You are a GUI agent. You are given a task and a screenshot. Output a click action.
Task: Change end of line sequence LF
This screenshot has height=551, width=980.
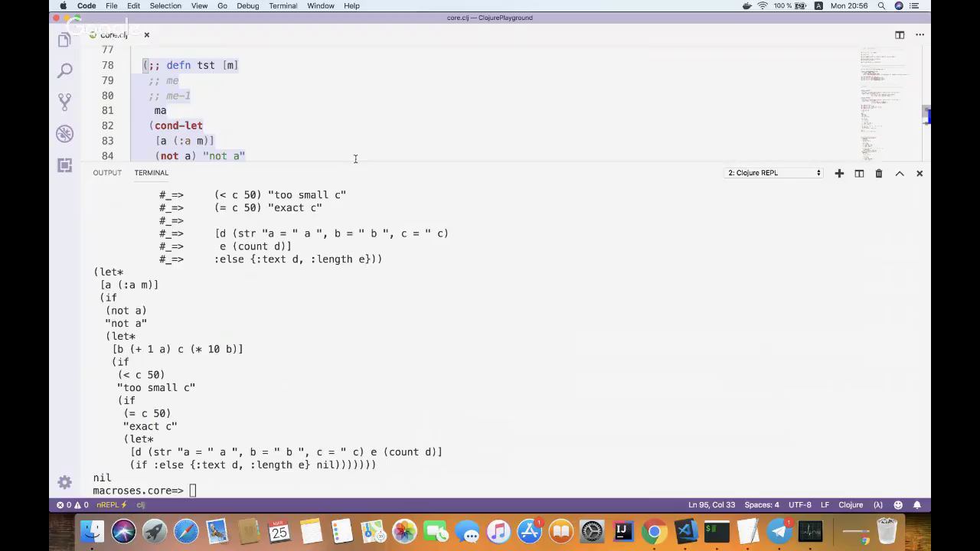[x=825, y=505]
